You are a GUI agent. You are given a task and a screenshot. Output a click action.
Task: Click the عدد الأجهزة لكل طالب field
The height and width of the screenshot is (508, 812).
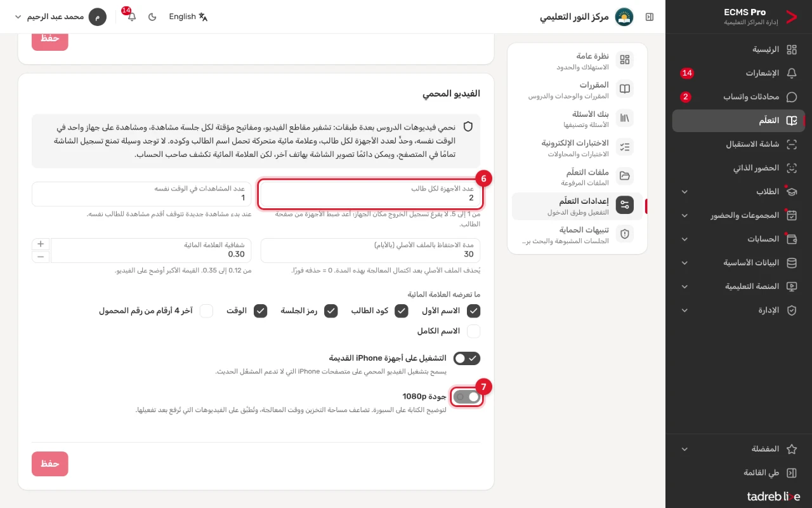(370, 194)
